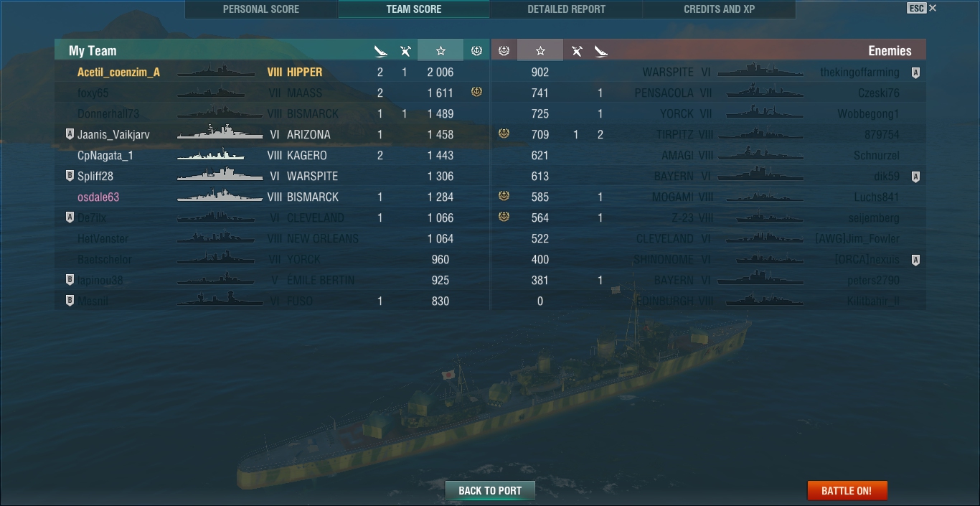
Task: Select player CpNagata_1 KAGERO row
Action: 273,155
